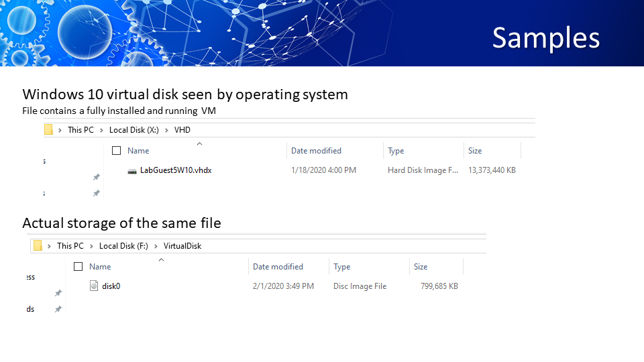Sort the VirtualDisk folder by the Name column
Viewport: 644px width, 362px height.
(100, 266)
